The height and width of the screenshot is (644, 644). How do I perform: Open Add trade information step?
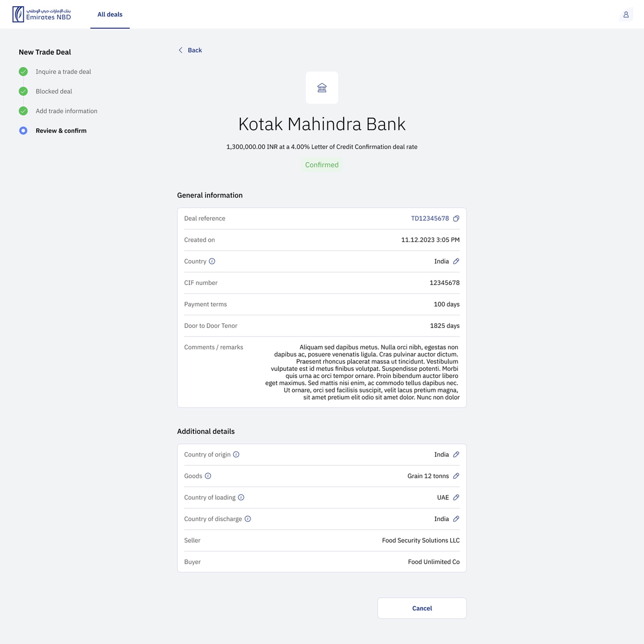tap(66, 111)
